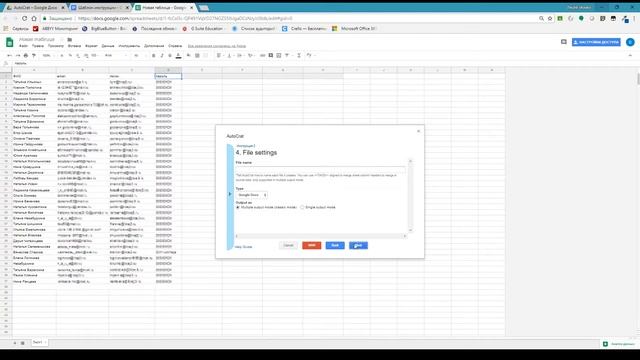Close the AutoCrat dialog with the X
The width and height of the screenshot is (640, 360).
point(418,131)
